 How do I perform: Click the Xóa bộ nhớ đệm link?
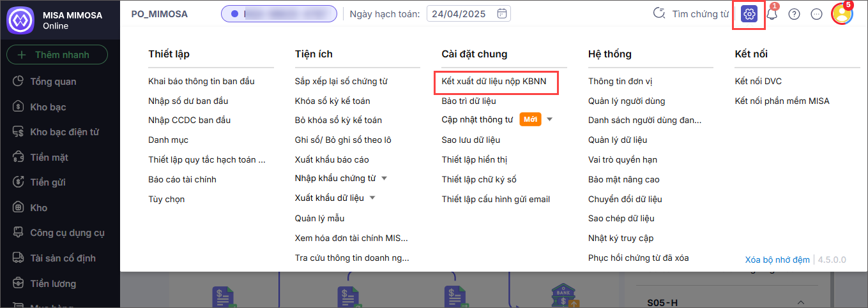(x=777, y=260)
